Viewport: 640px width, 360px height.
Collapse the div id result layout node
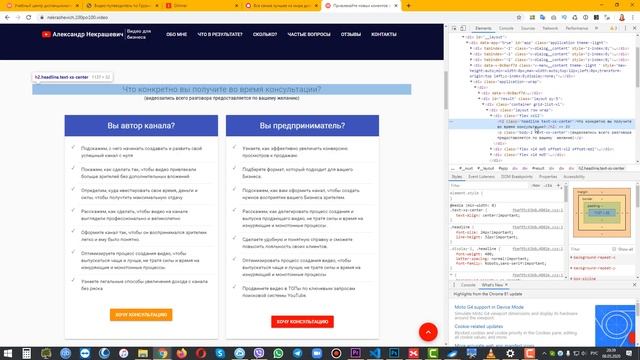click(x=479, y=99)
